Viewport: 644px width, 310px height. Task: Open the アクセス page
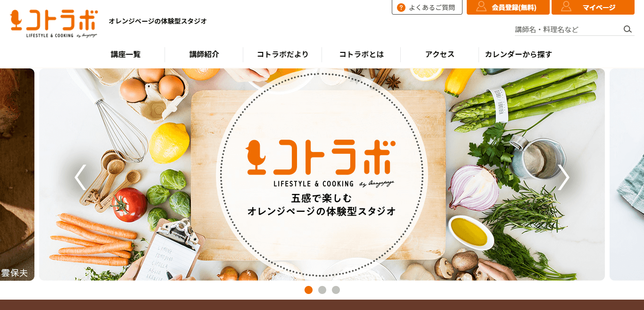pos(439,54)
